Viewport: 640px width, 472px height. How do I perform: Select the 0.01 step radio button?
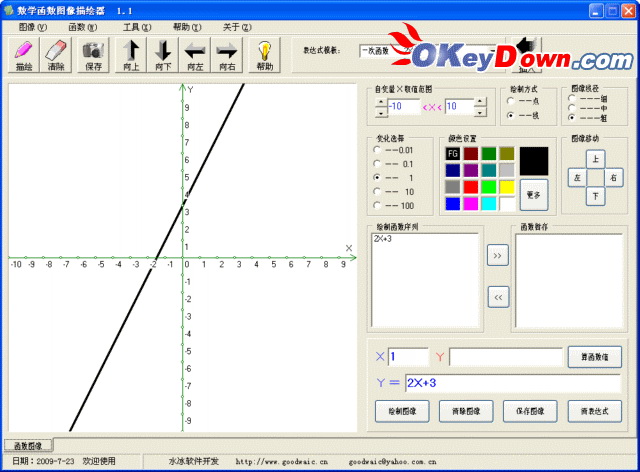click(377, 150)
